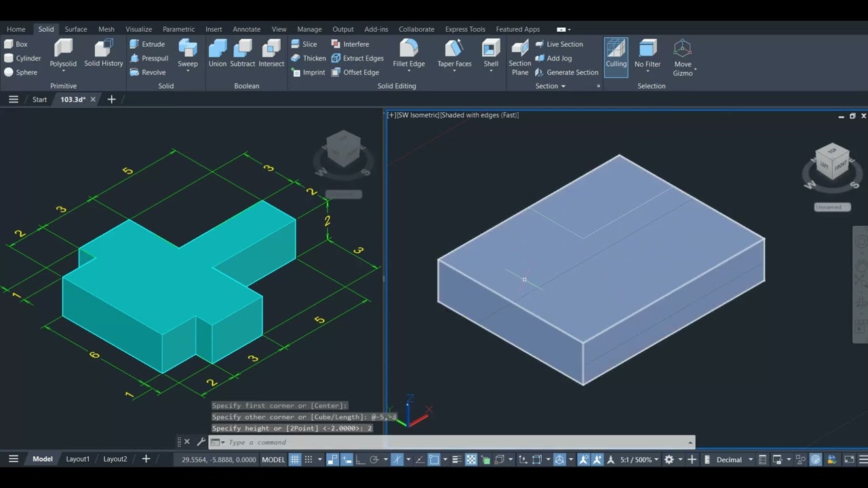Close the 103.3d drawing tab
Screen dimensions: 868x488
click(x=93, y=100)
